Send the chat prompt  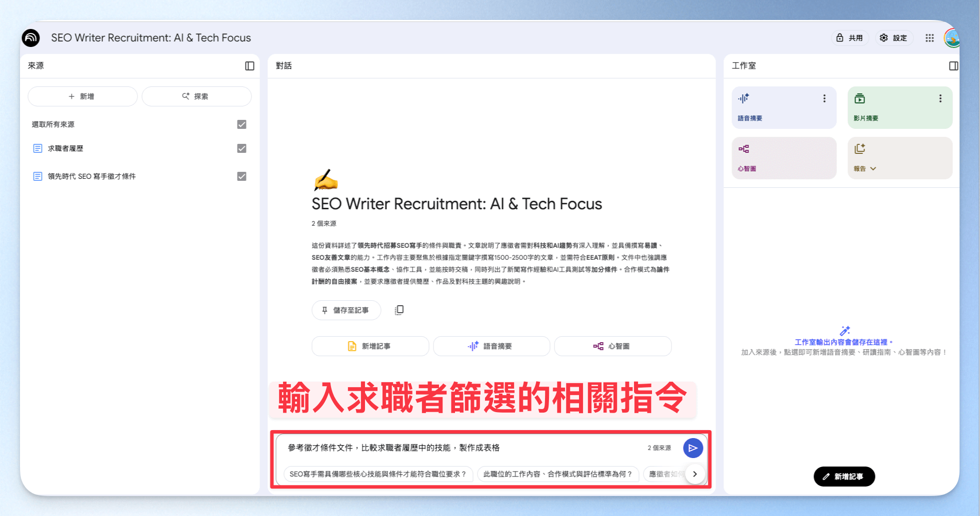point(693,448)
